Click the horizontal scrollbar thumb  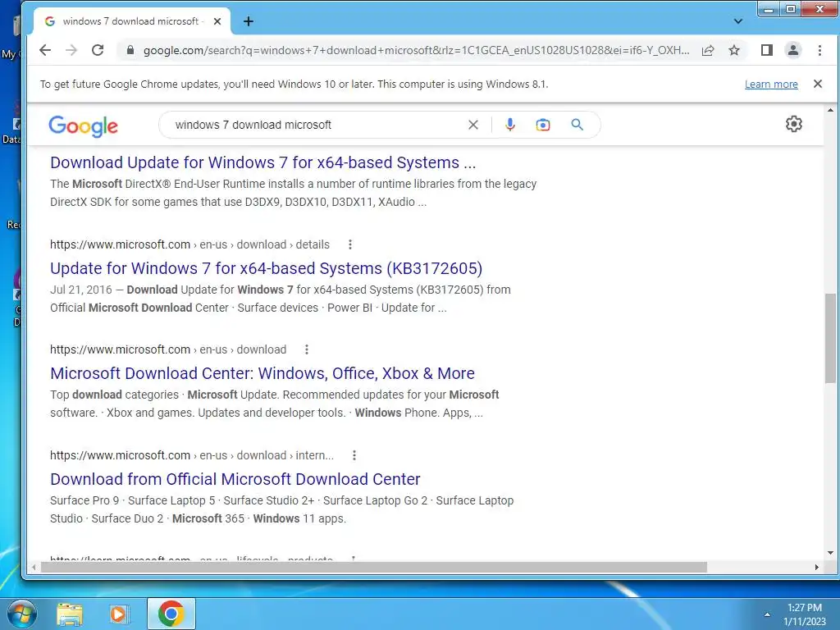coord(374,567)
